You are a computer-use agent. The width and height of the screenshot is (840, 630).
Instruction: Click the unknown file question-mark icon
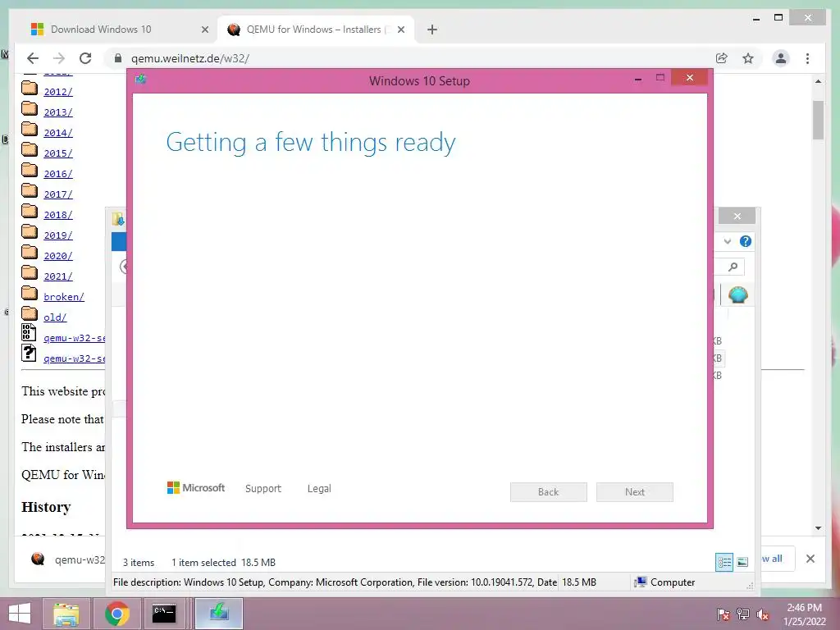[29, 353]
